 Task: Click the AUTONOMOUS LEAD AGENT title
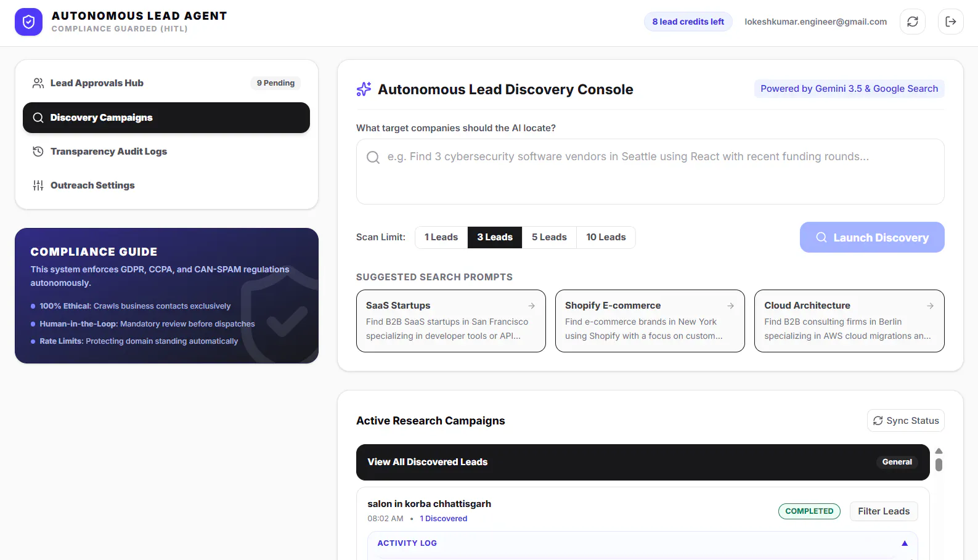(x=139, y=16)
